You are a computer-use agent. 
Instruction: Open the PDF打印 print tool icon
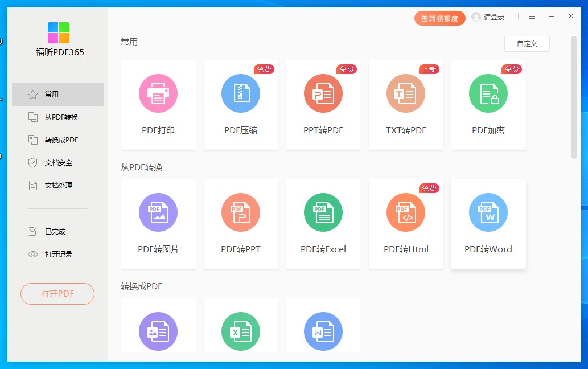click(x=158, y=93)
